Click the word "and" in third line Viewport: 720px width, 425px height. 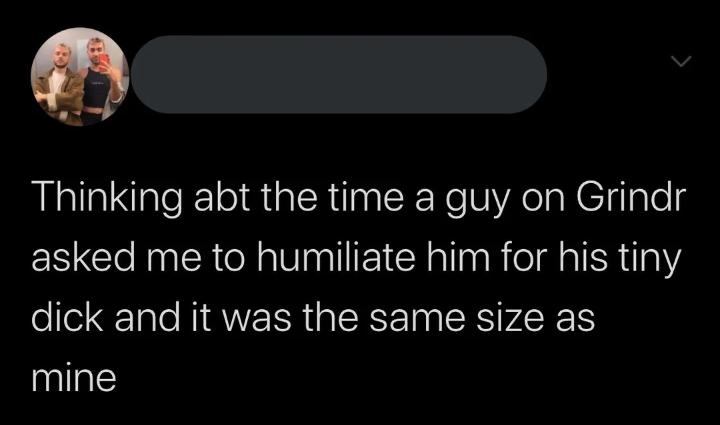click(147, 318)
